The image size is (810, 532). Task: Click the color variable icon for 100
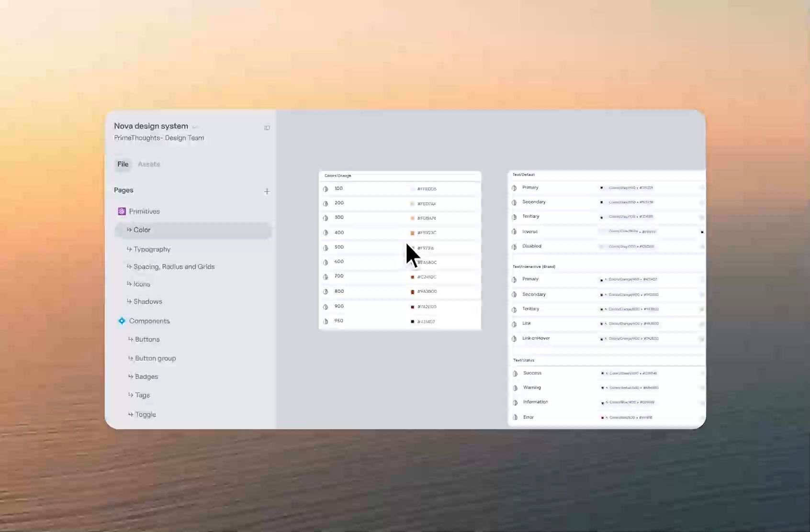coord(326,189)
